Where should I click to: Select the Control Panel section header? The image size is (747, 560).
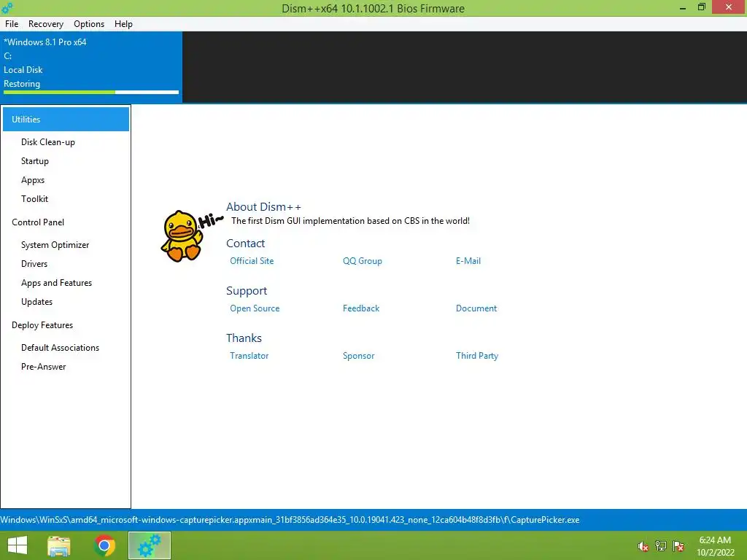click(x=38, y=222)
